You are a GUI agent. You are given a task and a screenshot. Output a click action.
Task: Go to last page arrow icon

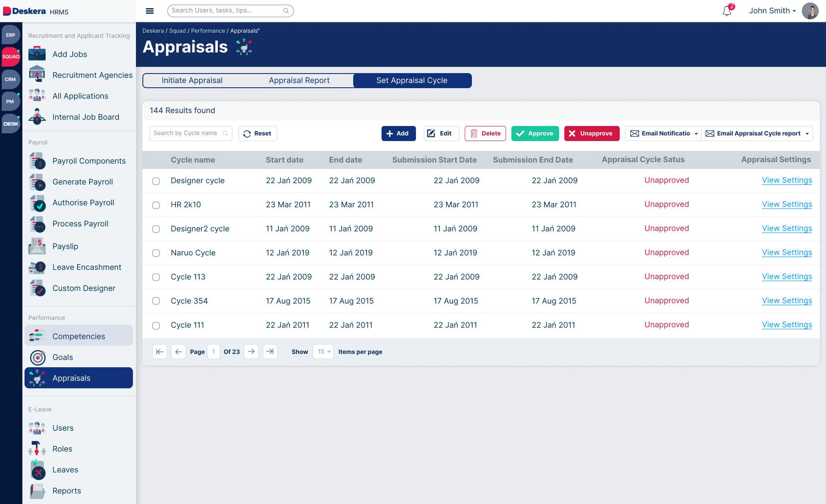(270, 351)
